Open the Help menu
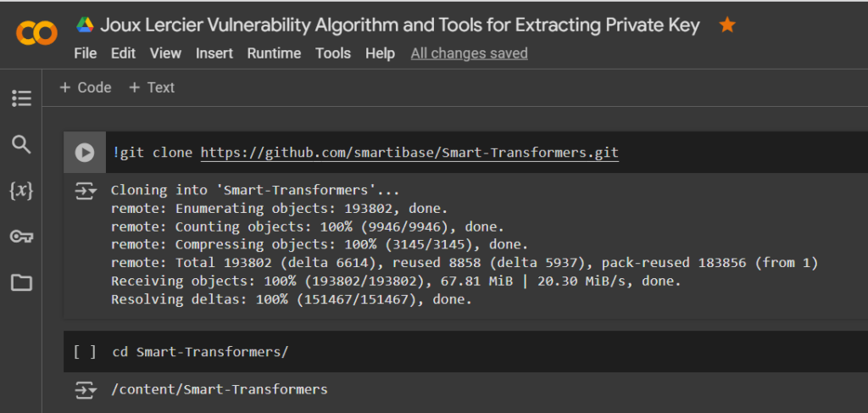The image size is (868, 413). tap(380, 53)
